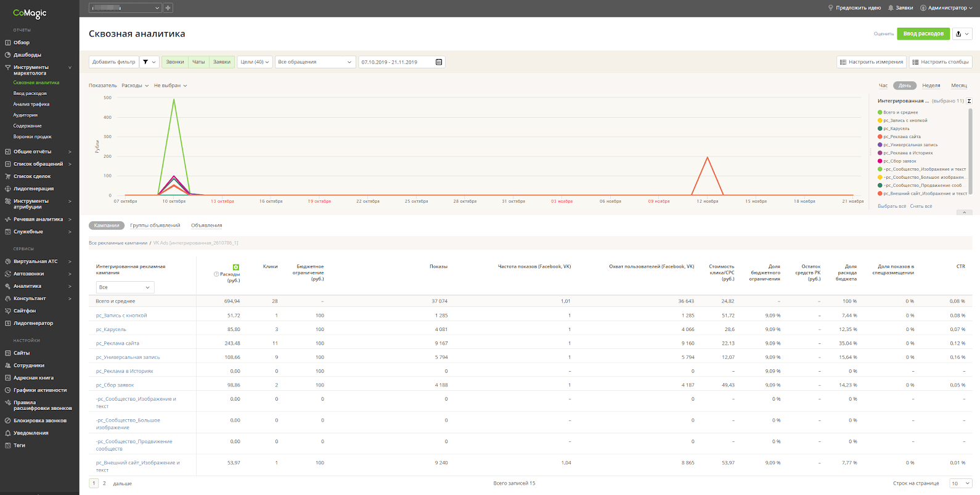Switch chart to Час granularity
The height and width of the screenshot is (495, 980).
[883, 86]
